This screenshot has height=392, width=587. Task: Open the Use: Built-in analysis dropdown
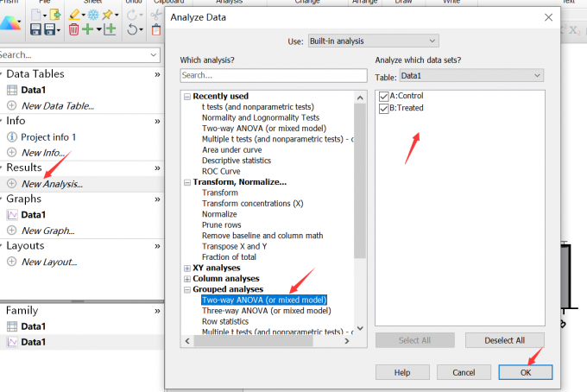pyautogui.click(x=373, y=41)
